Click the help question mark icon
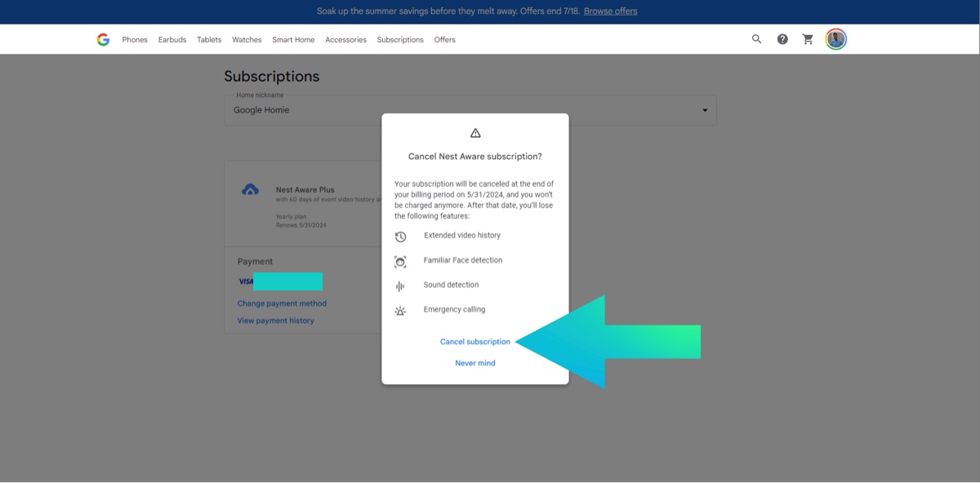The height and width of the screenshot is (483, 980). point(782,39)
